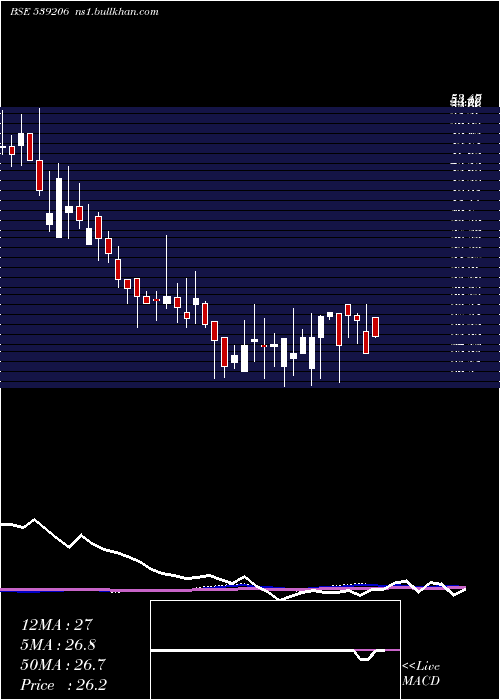Click the 'BSE 539206' chart title text
The image size is (500, 700).
(40, 12)
